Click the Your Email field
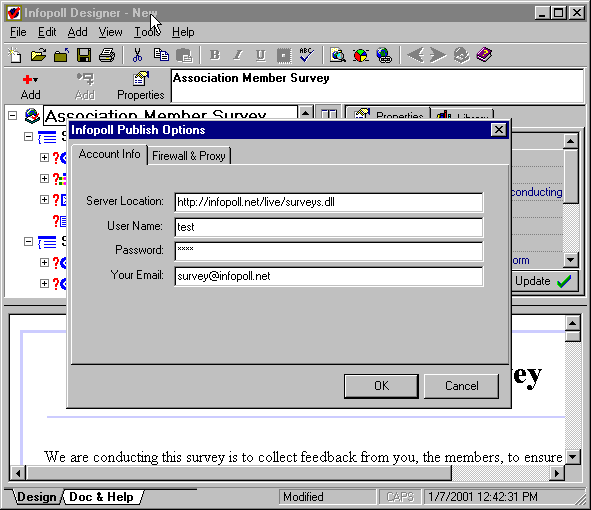This screenshot has height=510, width=591. tap(329, 276)
